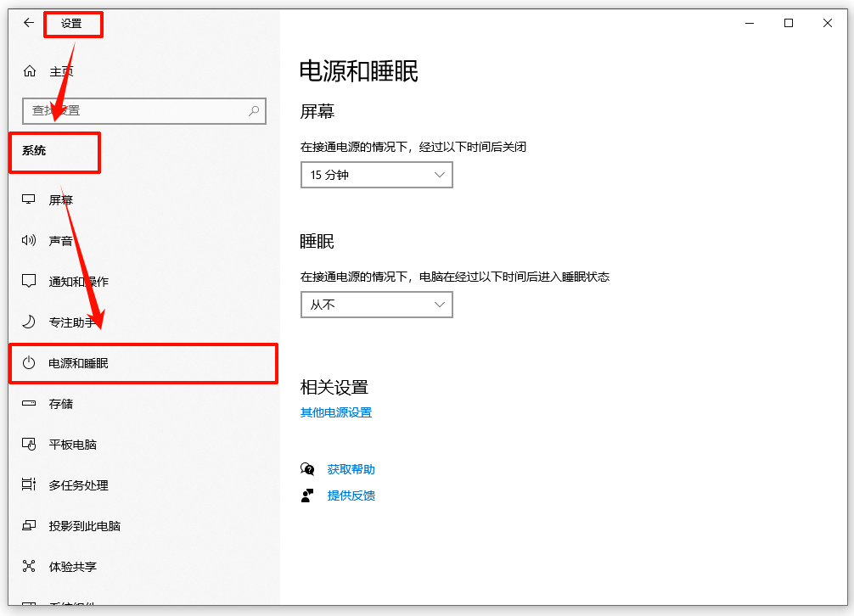Select the 电源和睡眠 power icon
Image resolution: width=854 pixels, height=616 pixels.
[30, 363]
